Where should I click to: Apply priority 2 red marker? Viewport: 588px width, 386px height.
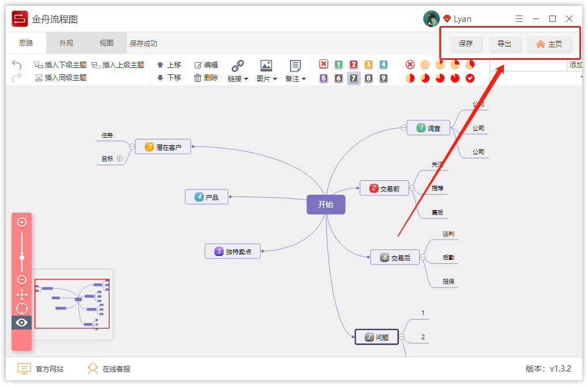point(353,64)
